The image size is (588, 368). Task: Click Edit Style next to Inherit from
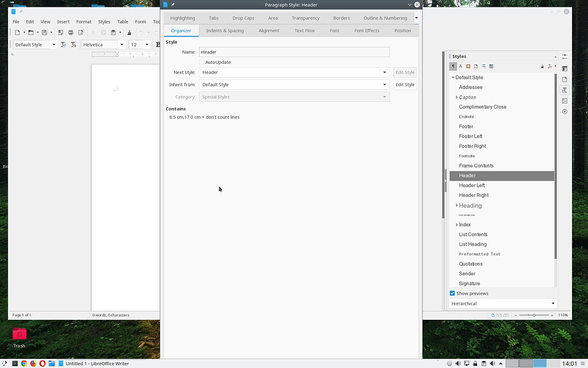pos(405,84)
